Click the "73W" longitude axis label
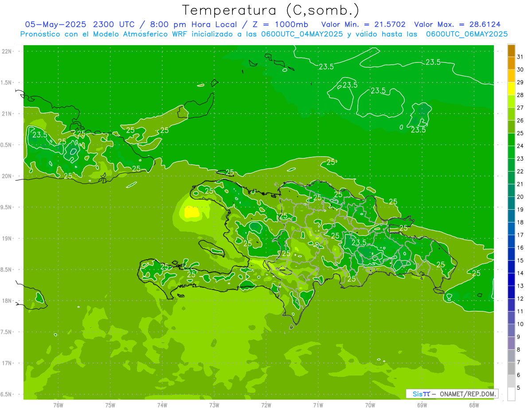Screen dimensions: 532x411 pos(214,405)
